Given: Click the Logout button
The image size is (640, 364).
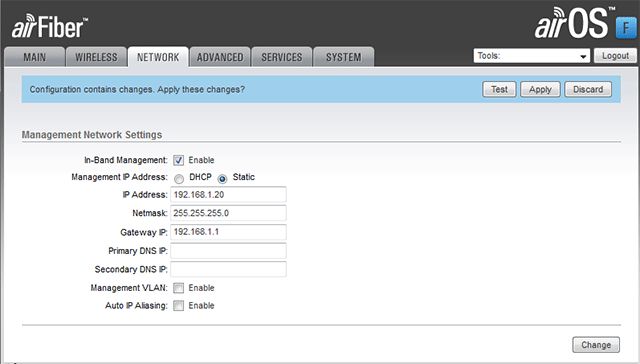Looking at the screenshot, I should click(x=615, y=56).
